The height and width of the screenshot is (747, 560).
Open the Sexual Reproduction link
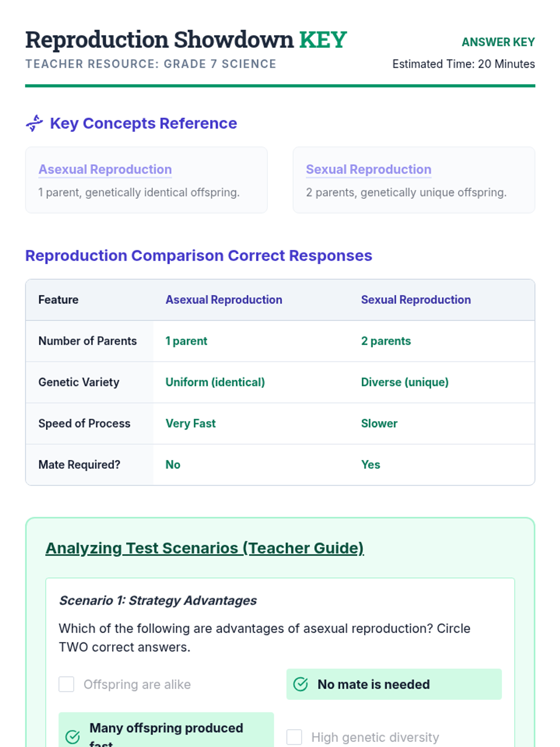pyautogui.click(x=368, y=169)
